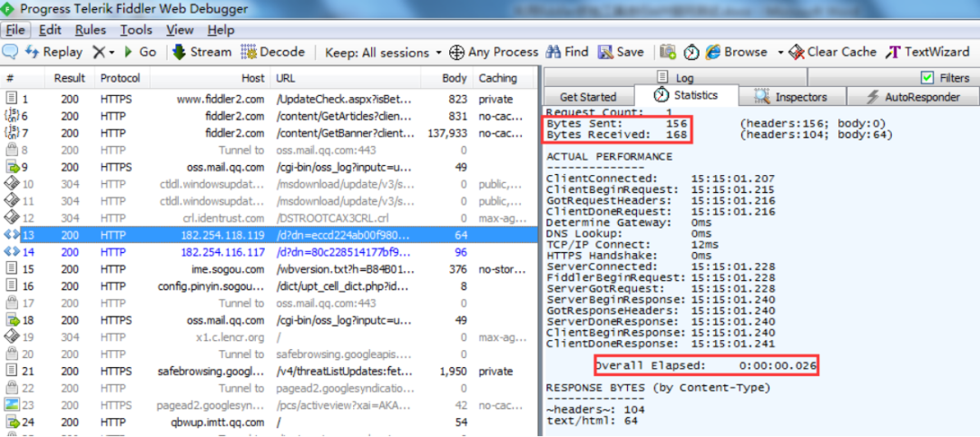The width and height of the screenshot is (980, 437).
Task: Click the not-modified icon of session 12
Action: (12, 218)
